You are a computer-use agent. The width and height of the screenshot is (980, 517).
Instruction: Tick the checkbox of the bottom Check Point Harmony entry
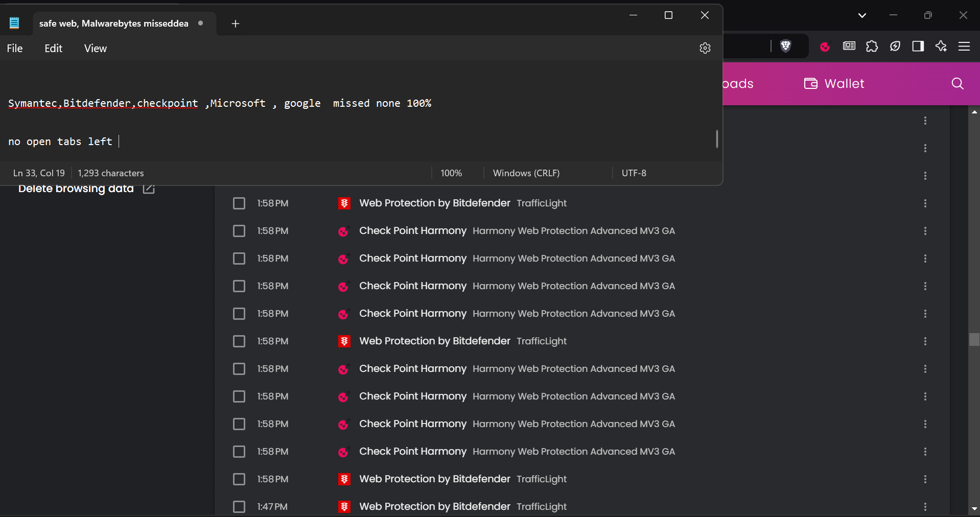pyautogui.click(x=239, y=452)
